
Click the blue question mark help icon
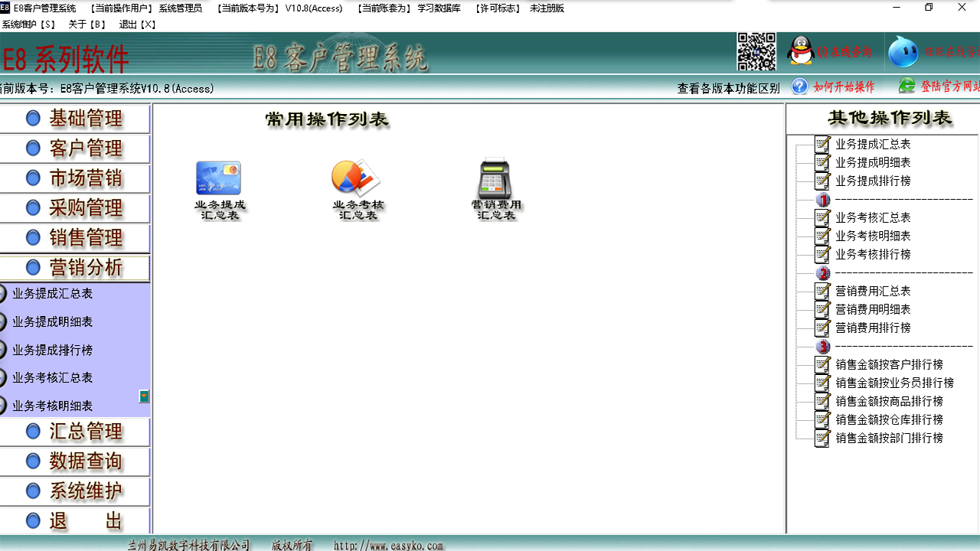click(x=800, y=86)
